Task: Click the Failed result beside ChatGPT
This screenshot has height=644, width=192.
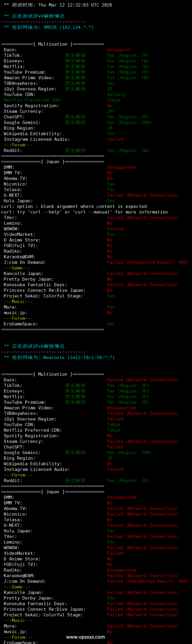Action: [x=115, y=447]
